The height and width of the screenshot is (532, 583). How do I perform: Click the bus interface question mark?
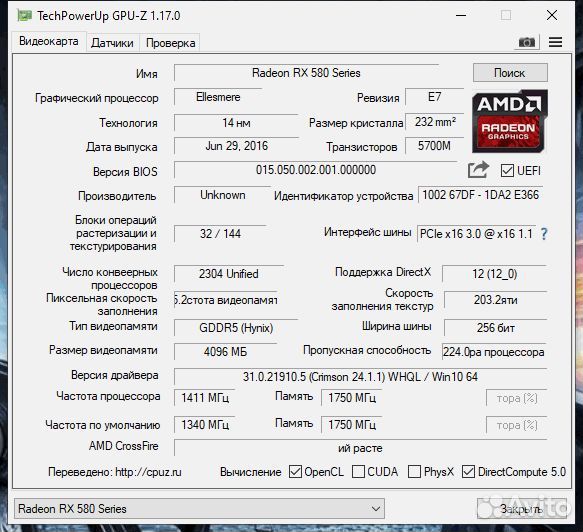(544, 233)
